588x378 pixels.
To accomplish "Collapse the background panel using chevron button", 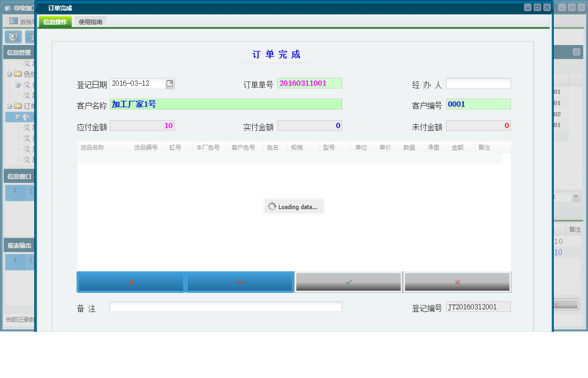I will [x=576, y=52].
